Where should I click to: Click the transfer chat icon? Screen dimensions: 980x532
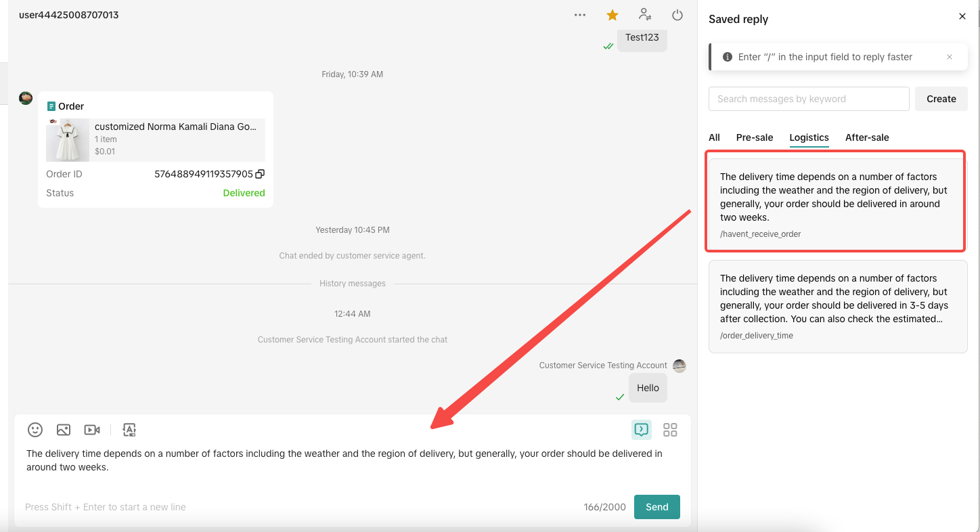(x=645, y=15)
